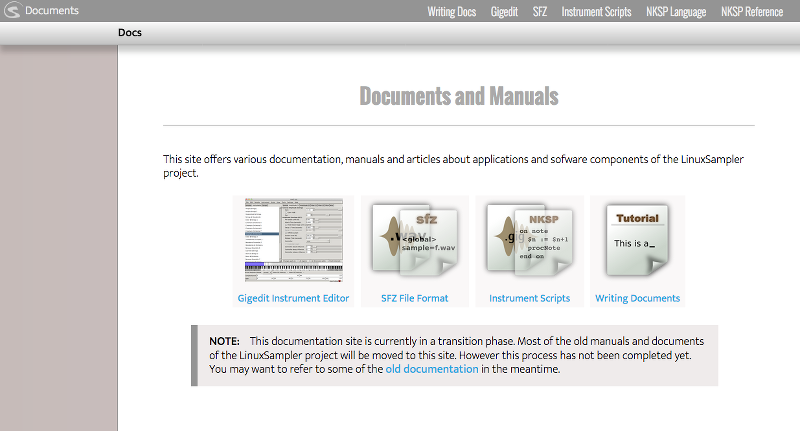Follow the SFZ File Format link
This screenshot has height=431, width=800.
click(x=415, y=298)
